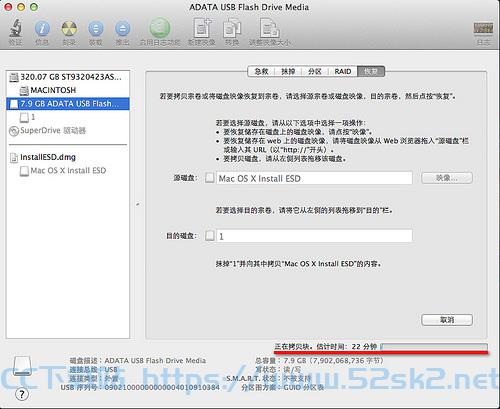Click the disc icon next to SuperDrive
The image size is (500, 409).
click(14, 131)
